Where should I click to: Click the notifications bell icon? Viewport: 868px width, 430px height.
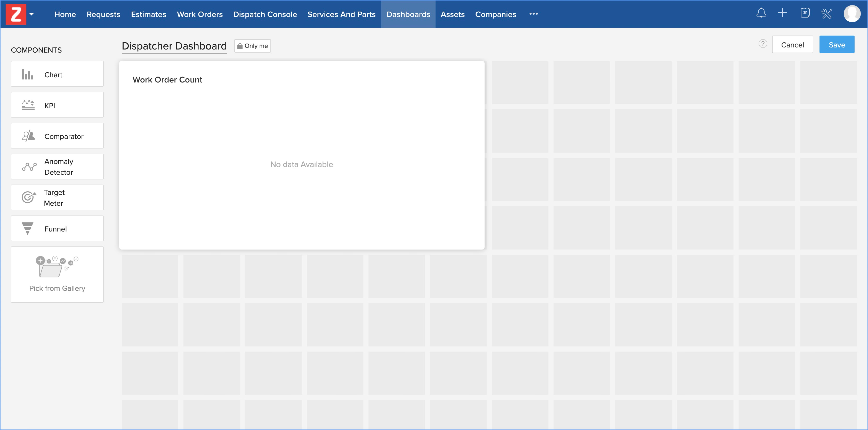761,13
